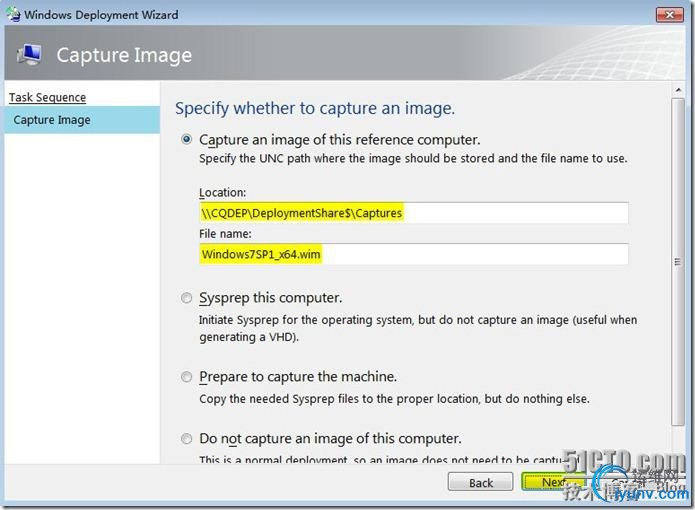This screenshot has height=510, width=695.
Task: Click the computer icon beside Capture Image header
Action: coord(30,55)
